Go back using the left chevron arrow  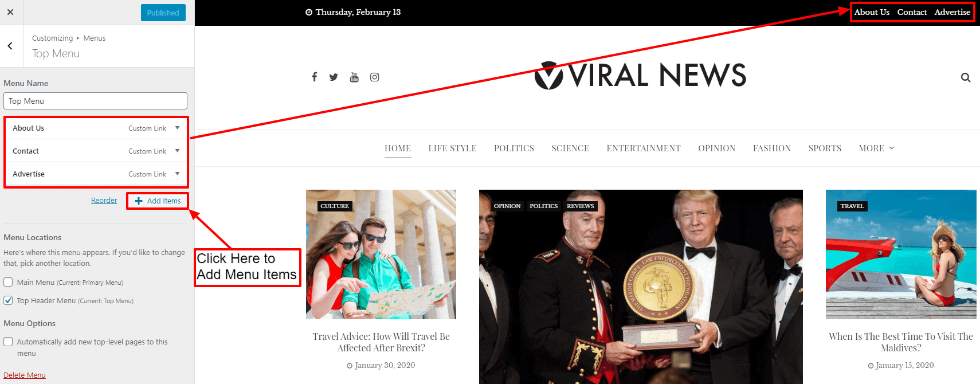point(10,46)
